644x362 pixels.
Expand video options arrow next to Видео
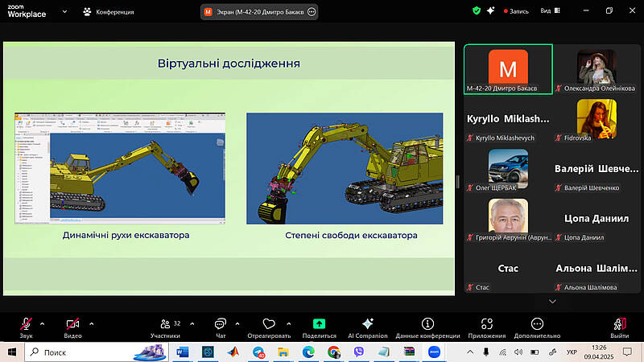(91, 323)
